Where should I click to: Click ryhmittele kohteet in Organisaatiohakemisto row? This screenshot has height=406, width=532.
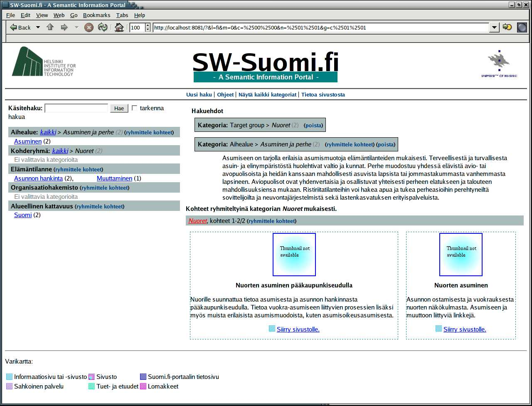(x=104, y=188)
